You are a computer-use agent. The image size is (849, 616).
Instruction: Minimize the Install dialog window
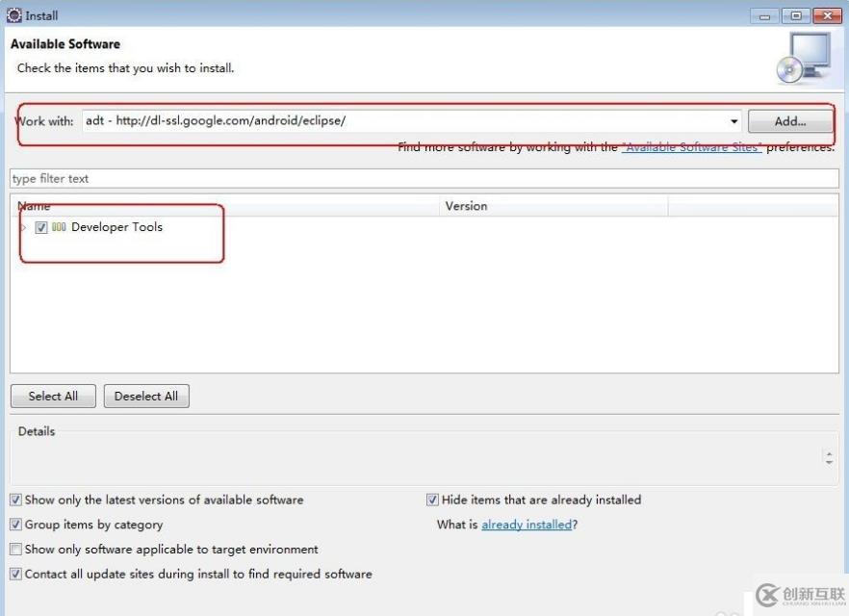coord(767,15)
